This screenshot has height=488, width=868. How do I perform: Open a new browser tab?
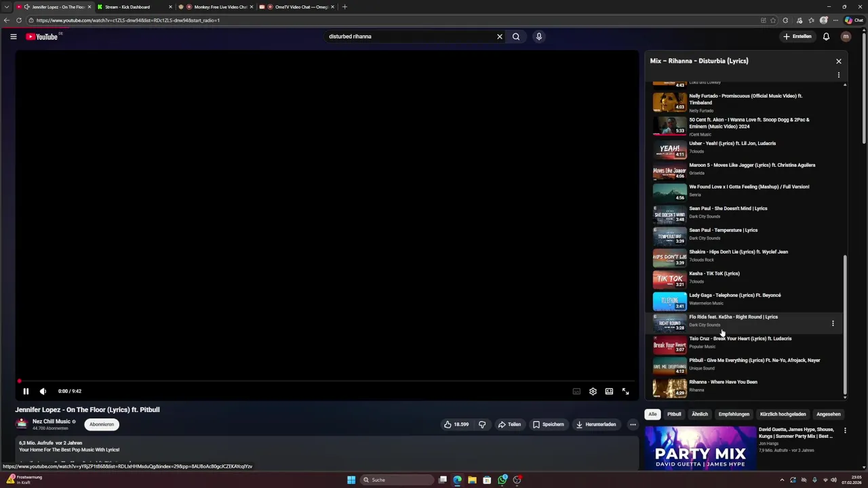coord(344,7)
